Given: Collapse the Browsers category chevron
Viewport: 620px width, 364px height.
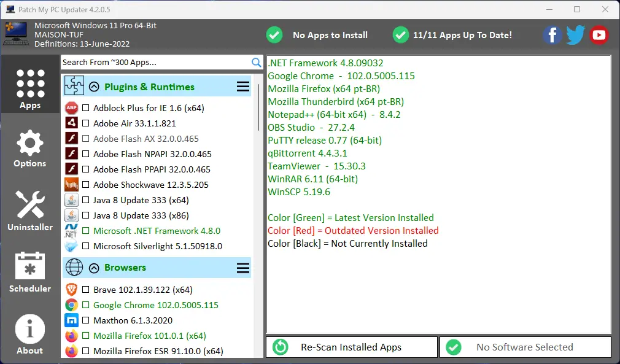Looking at the screenshot, I should coord(94,268).
